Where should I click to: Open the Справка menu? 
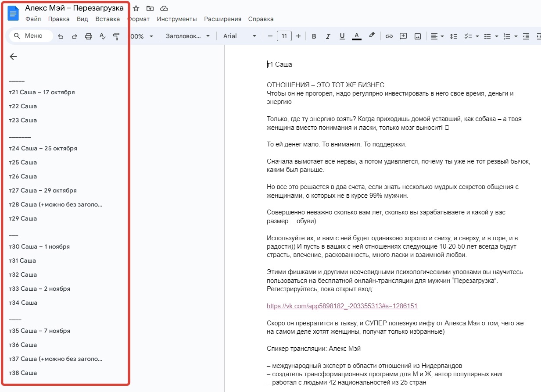pyautogui.click(x=261, y=19)
